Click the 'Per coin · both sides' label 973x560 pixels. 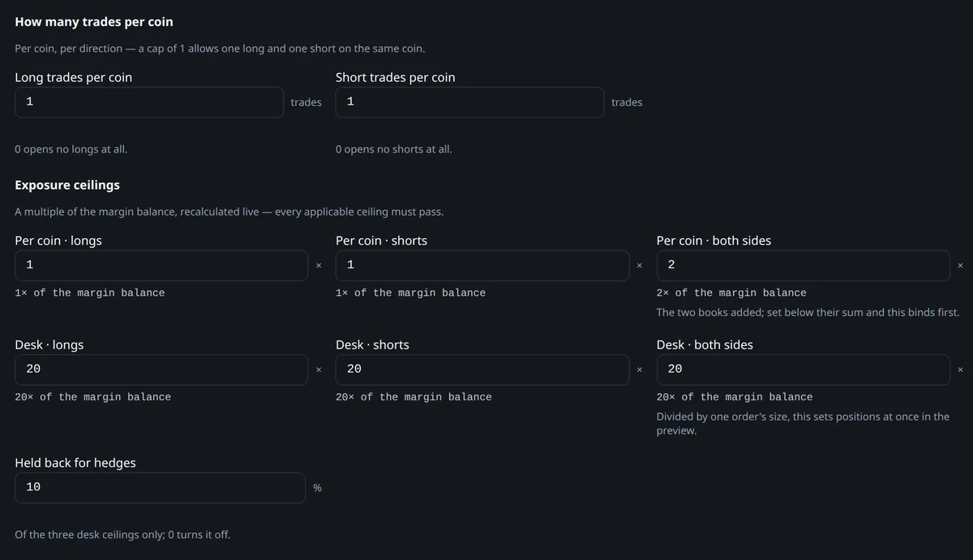pos(714,241)
